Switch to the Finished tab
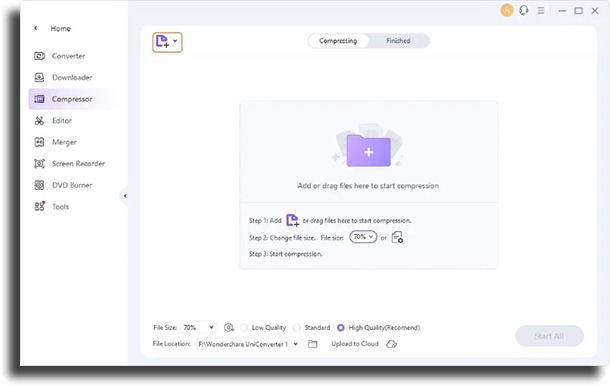This screenshot has height=386, width=610. (398, 41)
